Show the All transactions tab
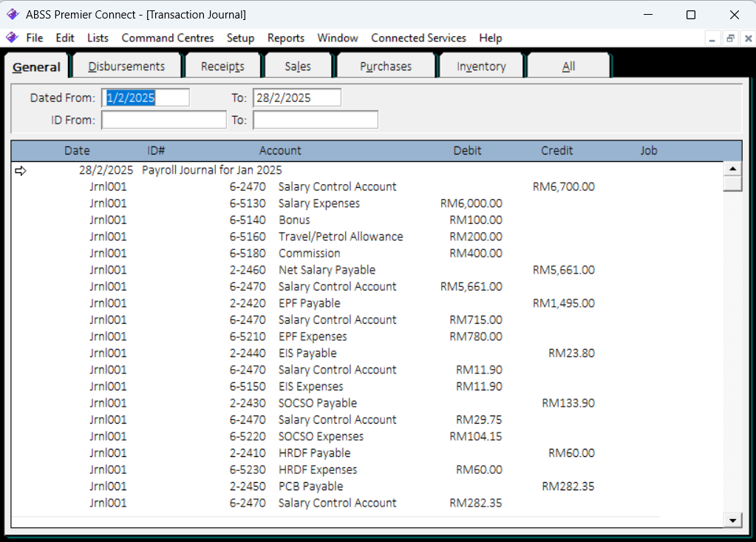The image size is (756, 542). coord(568,67)
